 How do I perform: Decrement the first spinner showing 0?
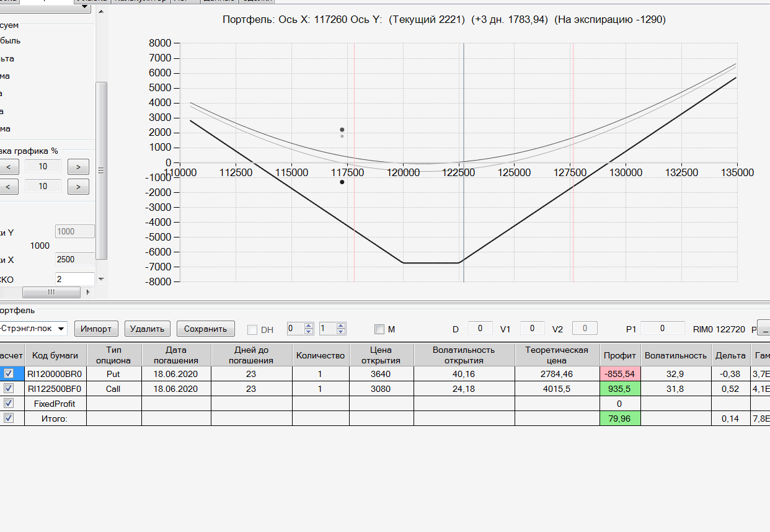tap(309, 332)
